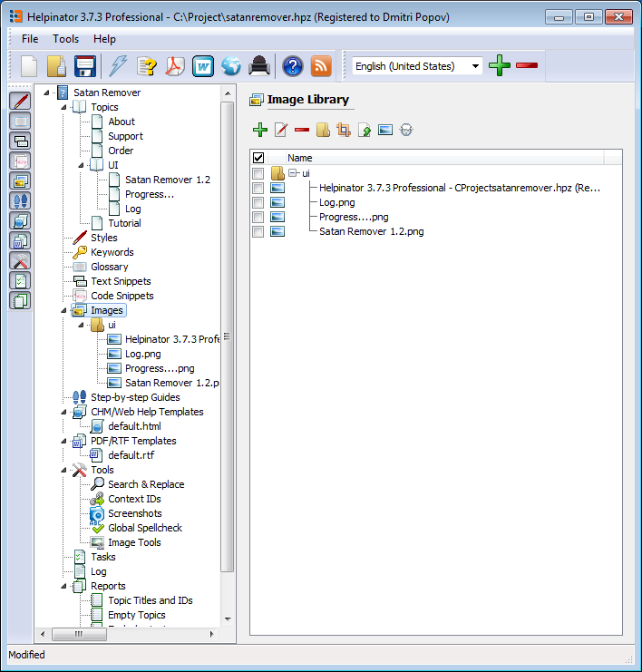The image size is (642, 672).
Task: Click the printer icon in toolbar
Action: pyautogui.click(x=258, y=66)
